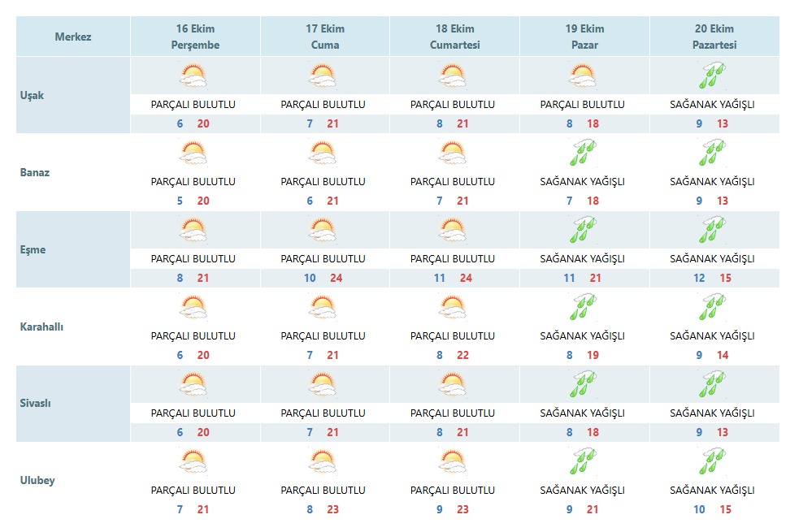This screenshot has width=790, height=532.
Task: Select Banaz's partly cloudy icon for 17 Ekim Cuma
Action: [323, 153]
